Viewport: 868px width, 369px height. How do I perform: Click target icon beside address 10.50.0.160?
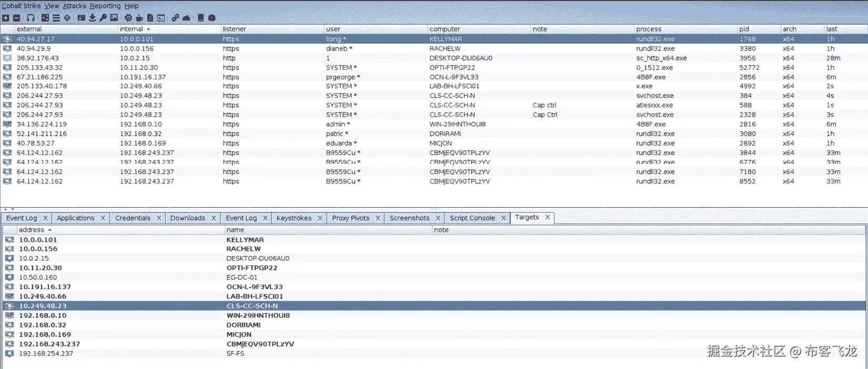click(9, 278)
